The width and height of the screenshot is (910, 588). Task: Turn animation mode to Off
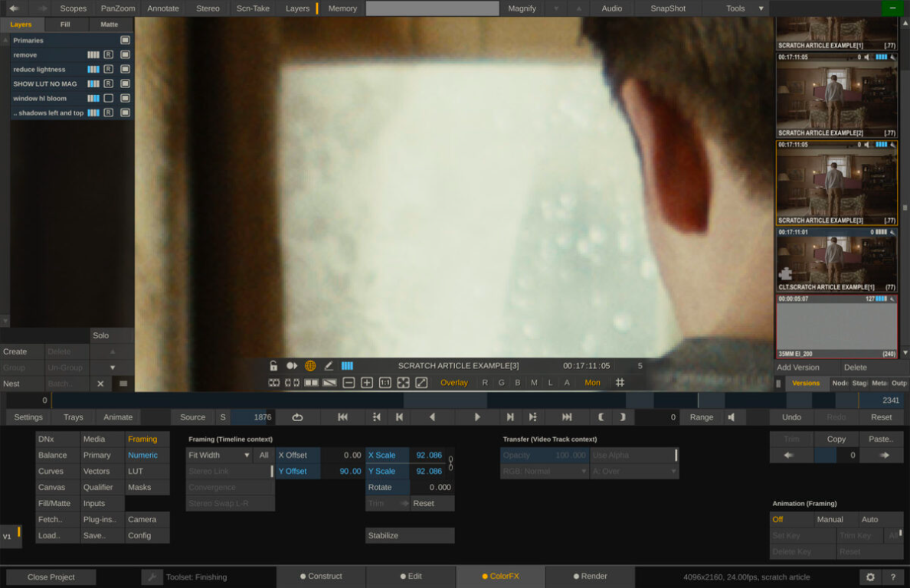(x=777, y=520)
